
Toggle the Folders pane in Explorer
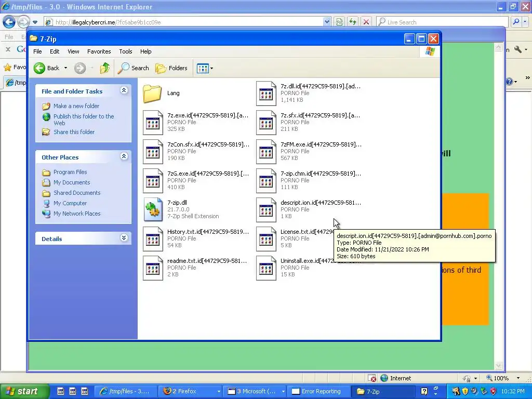(171, 68)
